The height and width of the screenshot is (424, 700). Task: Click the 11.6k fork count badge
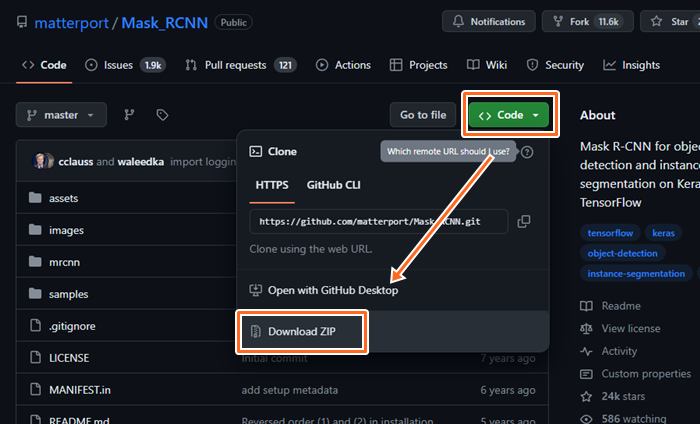tap(608, 22)
